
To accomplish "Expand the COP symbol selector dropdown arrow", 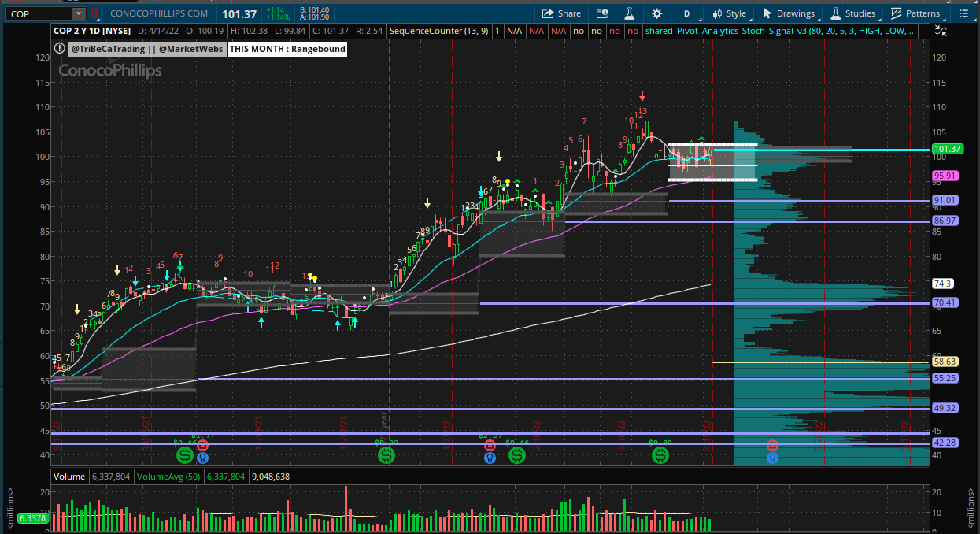I will pyautogui.click(x=78, y=13).
